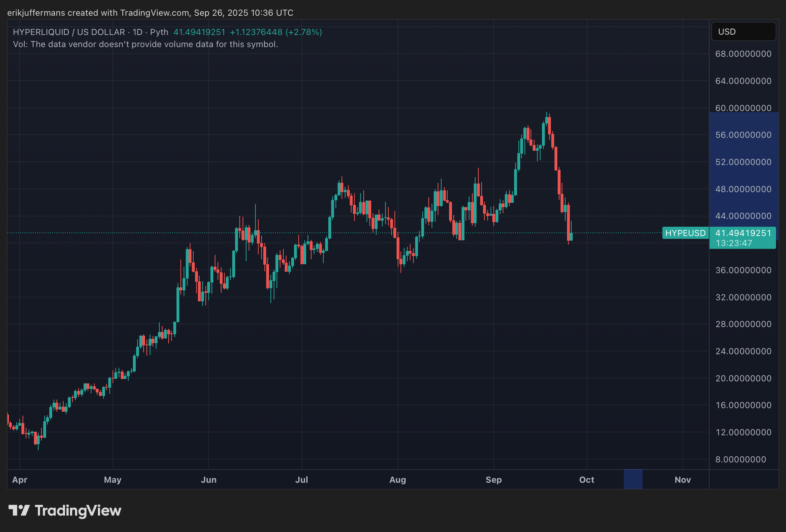This screenshot has width=786, height=532.
Task: Select the Oct label on the time axis
Action: tap(586, 480)
